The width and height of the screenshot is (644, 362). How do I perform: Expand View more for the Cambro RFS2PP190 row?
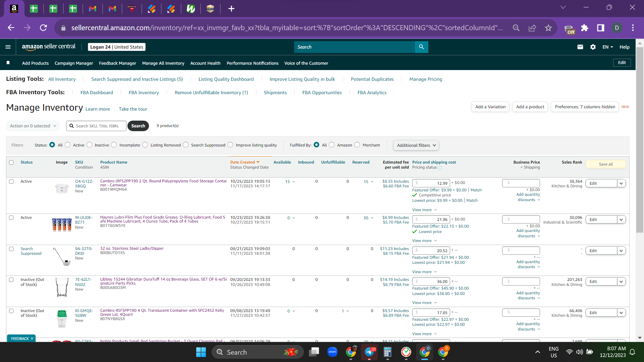(425, 210)
